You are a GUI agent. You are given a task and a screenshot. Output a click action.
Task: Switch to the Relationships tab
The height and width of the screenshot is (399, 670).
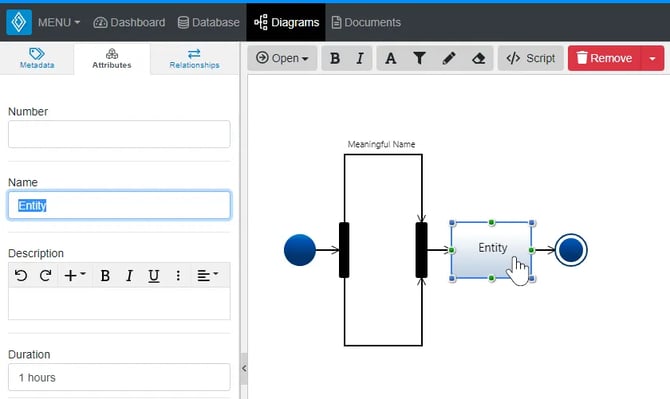194,59
